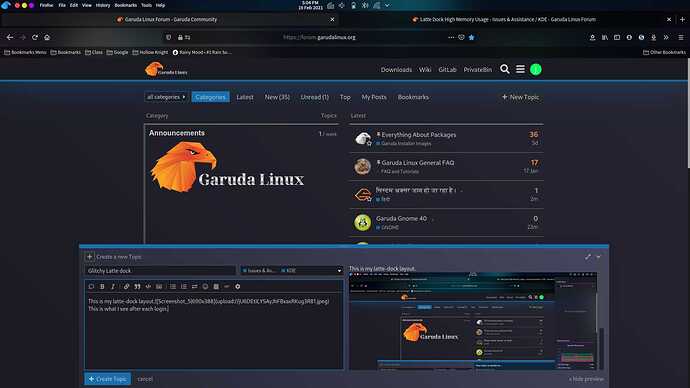Click the Pocket save icon in address bar
This screenshot has width=690, height=388.
[461, 37]
